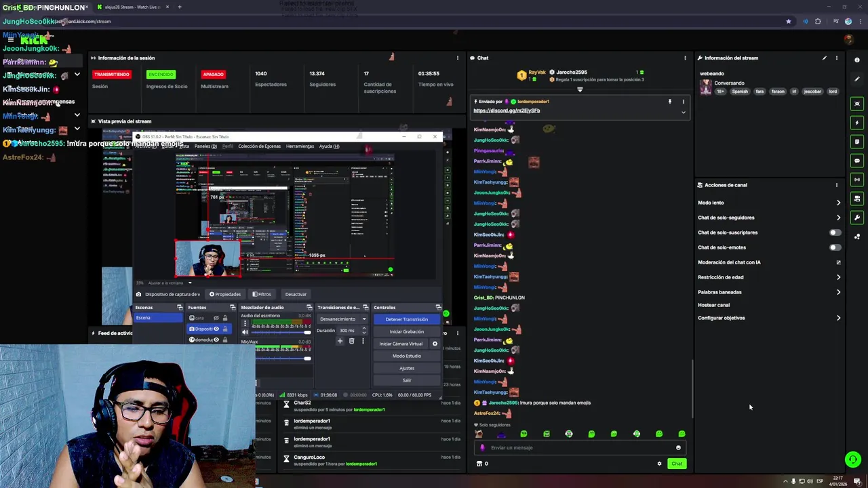Toggle the lock on the Dispositi source in OBS
This screenshot has height=488, width=868.
225,329
